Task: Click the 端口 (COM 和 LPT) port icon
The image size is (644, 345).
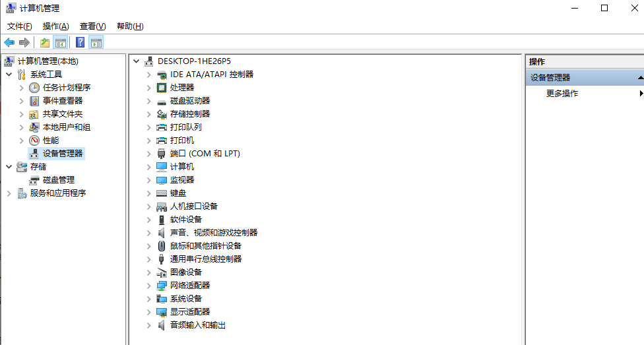Action: (162, 154)
